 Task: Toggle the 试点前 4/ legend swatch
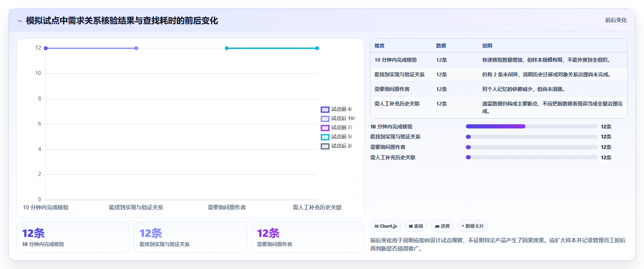coord(325,109)
